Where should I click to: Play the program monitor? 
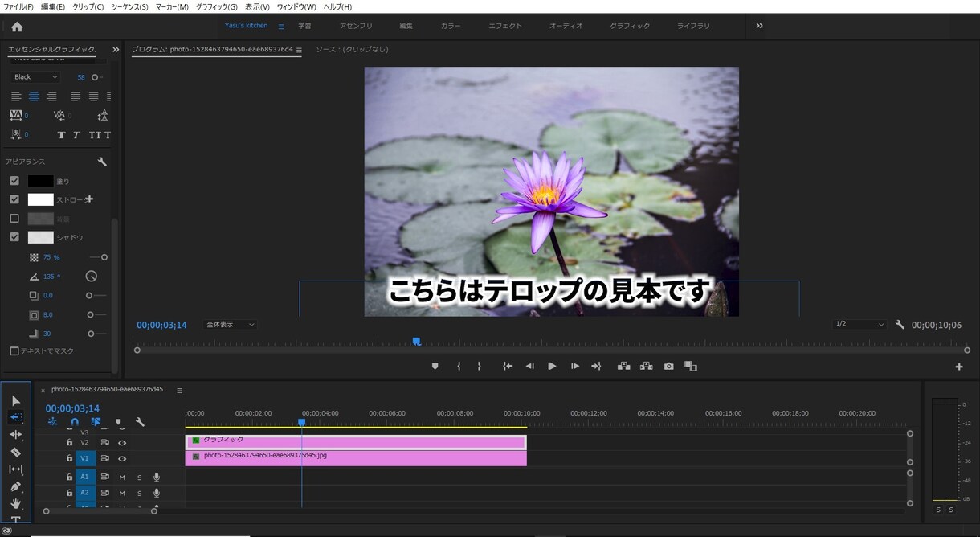point(552,366)
